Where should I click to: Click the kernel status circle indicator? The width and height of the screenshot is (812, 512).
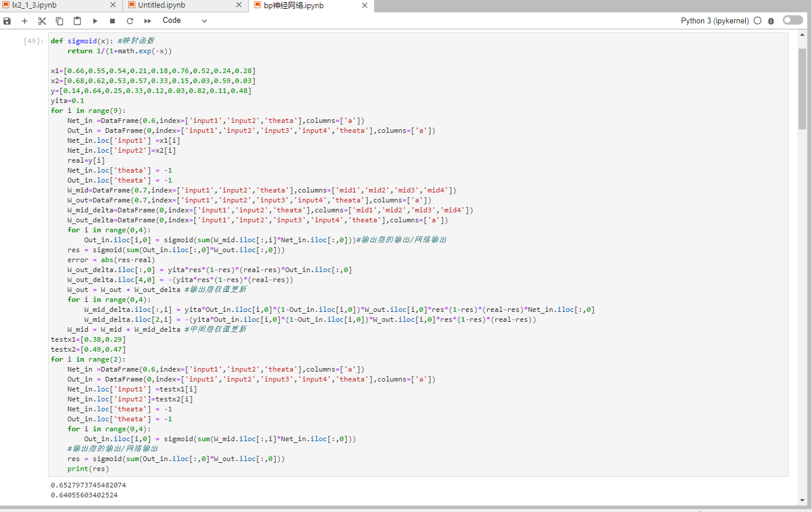(x=758, y=20)
